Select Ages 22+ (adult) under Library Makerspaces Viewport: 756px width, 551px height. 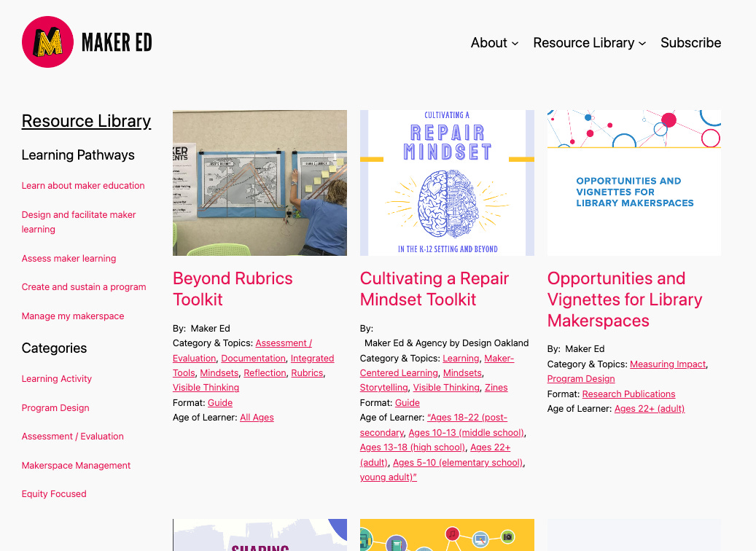pos(650,409)
